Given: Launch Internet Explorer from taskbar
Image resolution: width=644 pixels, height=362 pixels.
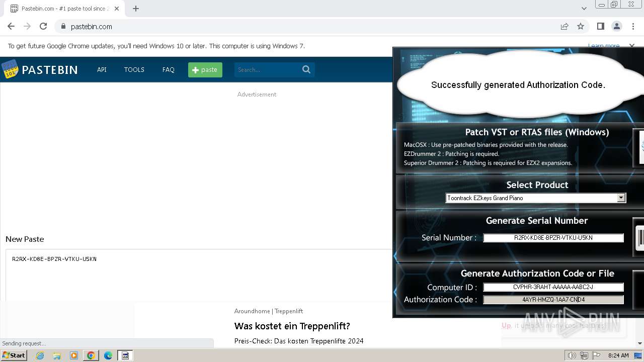Looking at the screenshot, I should coord(40,355).
